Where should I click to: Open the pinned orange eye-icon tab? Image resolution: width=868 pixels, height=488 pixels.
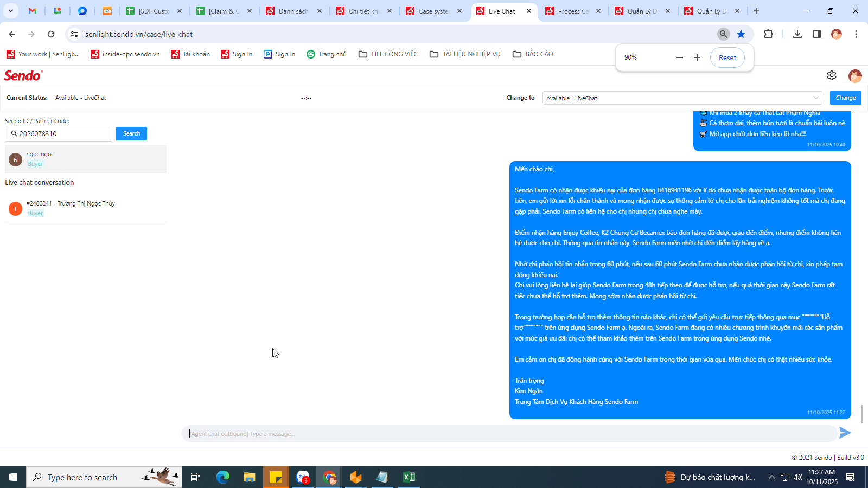[107, 11]
